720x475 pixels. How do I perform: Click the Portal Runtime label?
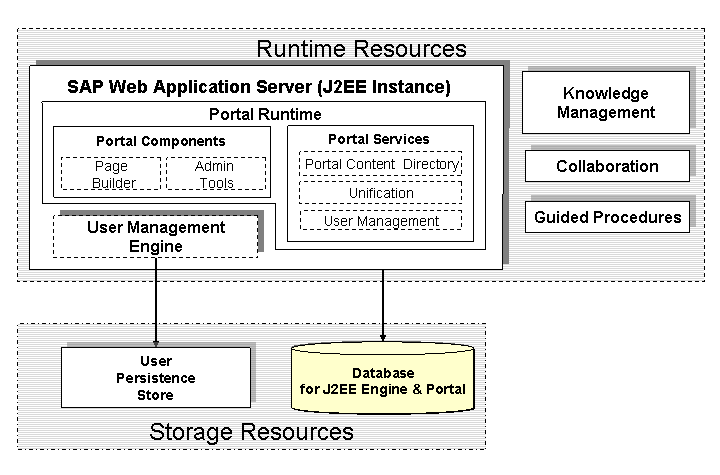tap(265, 114)
